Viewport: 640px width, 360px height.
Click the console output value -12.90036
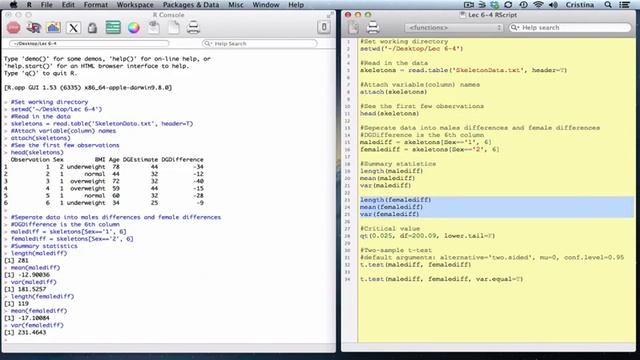point(33,275)
